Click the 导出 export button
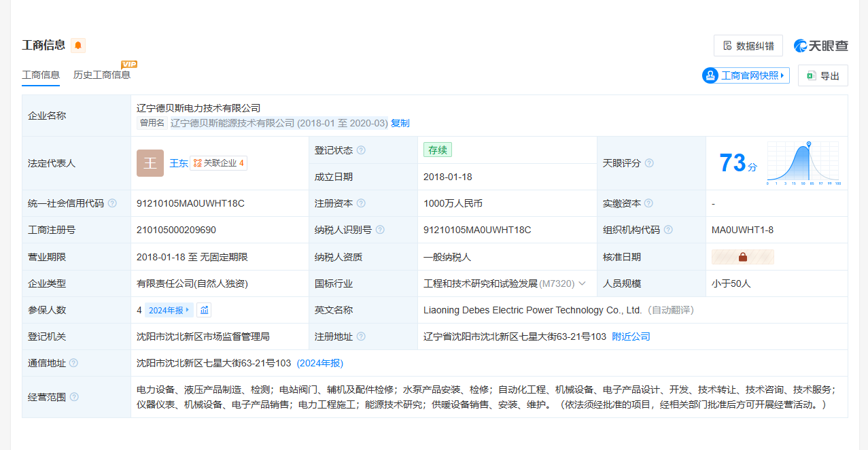Screen dimensions: 868x450 [x=822, y=76]
